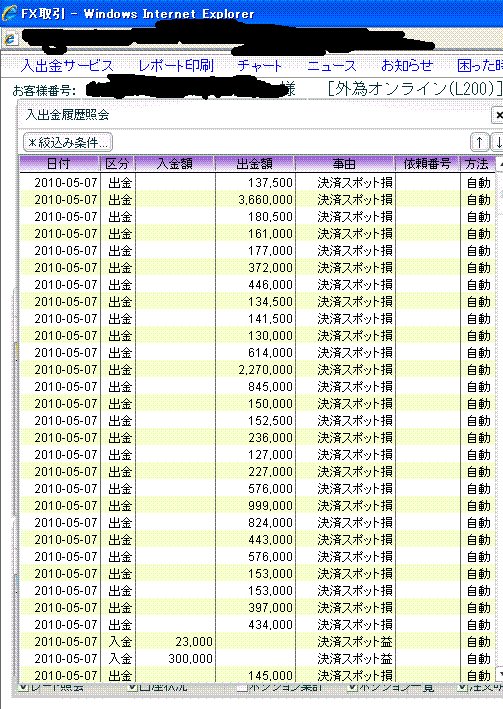503x709 pixels.
Task: Select the 443,000 withdrawal amount cell
Action: [255, 540]
